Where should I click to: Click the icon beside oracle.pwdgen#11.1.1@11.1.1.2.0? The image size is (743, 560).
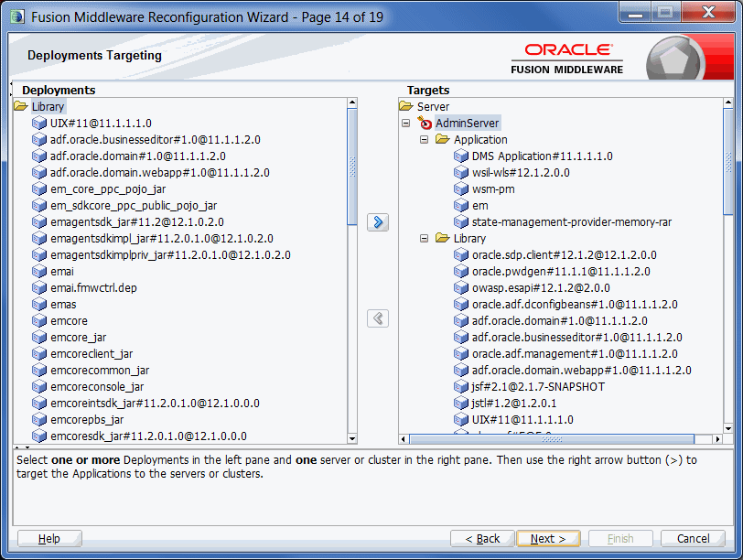460,271
